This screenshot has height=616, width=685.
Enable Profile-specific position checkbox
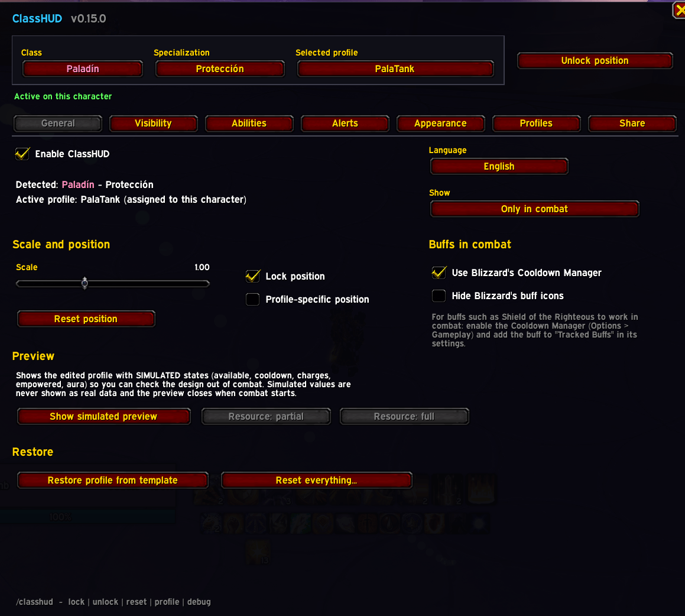pos(252,299)
